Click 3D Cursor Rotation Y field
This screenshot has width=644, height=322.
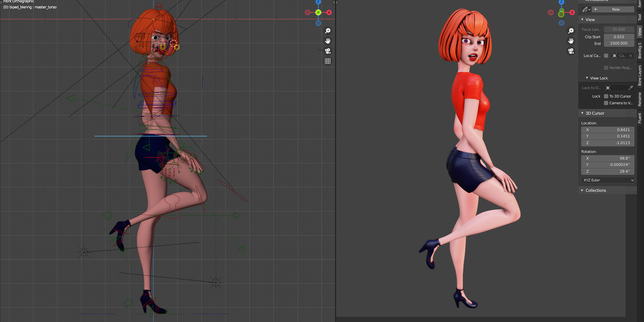[608, 165]
